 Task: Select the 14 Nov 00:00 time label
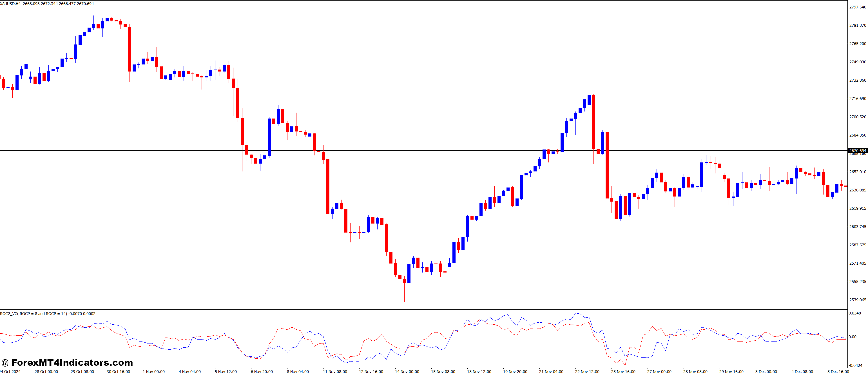click(407, 372)
